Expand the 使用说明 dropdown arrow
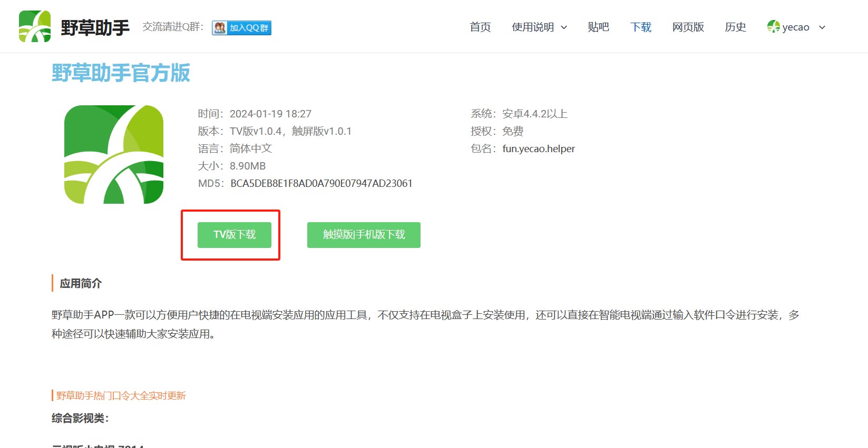This screenshot has height=448, width=868. coord(564,27)
